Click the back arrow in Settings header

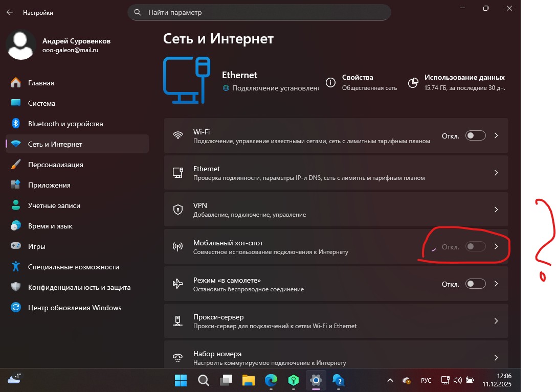[x=9, y=12]
